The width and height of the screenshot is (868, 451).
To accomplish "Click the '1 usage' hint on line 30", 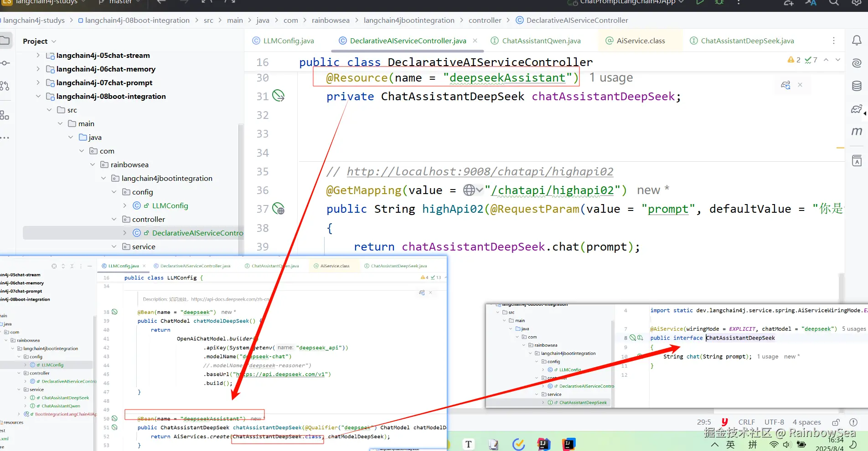I will point(611,77).
